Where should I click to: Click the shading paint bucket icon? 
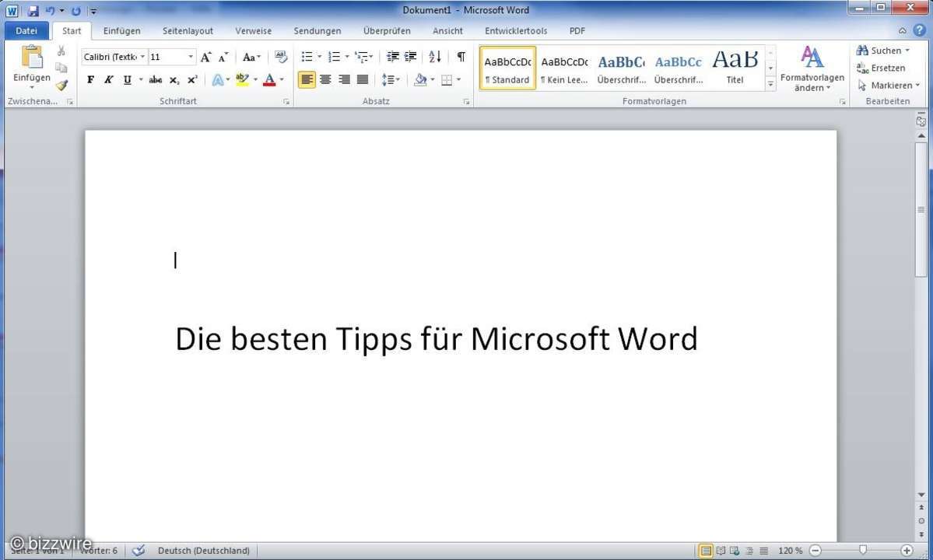click(x=421, y=79)
